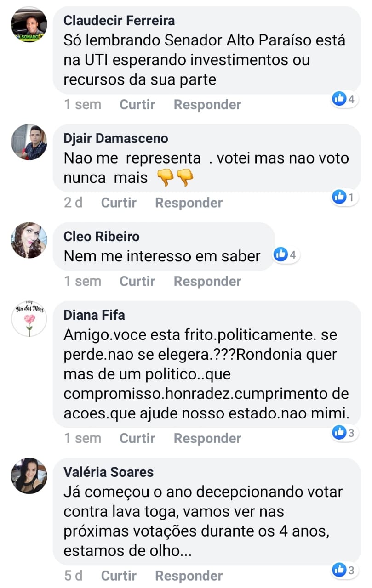Click the like reaction icon on Cleo Ribeiro's comment
This screenshot has height=588, width=372.
point(280,254)
